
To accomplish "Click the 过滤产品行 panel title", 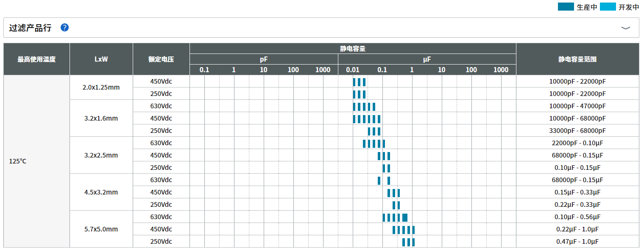I will (30, 28).
